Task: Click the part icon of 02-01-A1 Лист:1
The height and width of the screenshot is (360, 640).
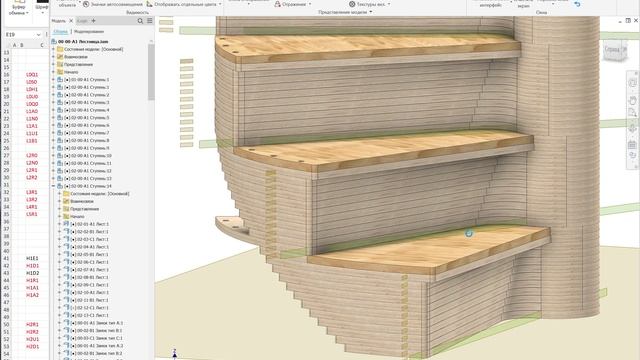Action: (67, 224)
